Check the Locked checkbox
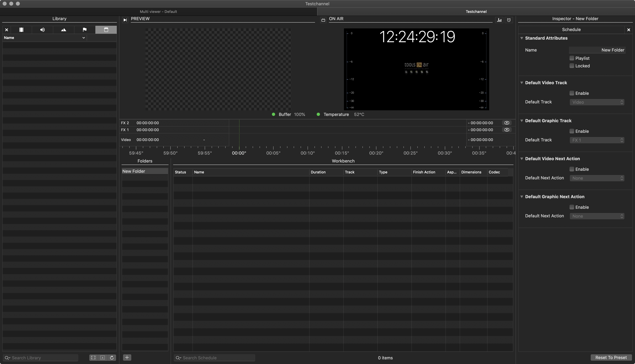 coord(572,66)
